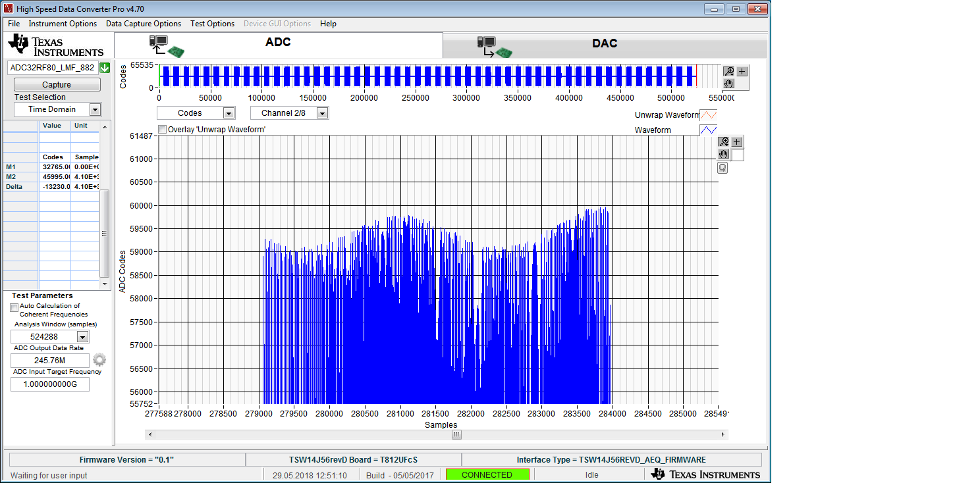This screenshot has width=980, height=483.
Task: Click the application icon in the title bar
Action: [9, 9]
